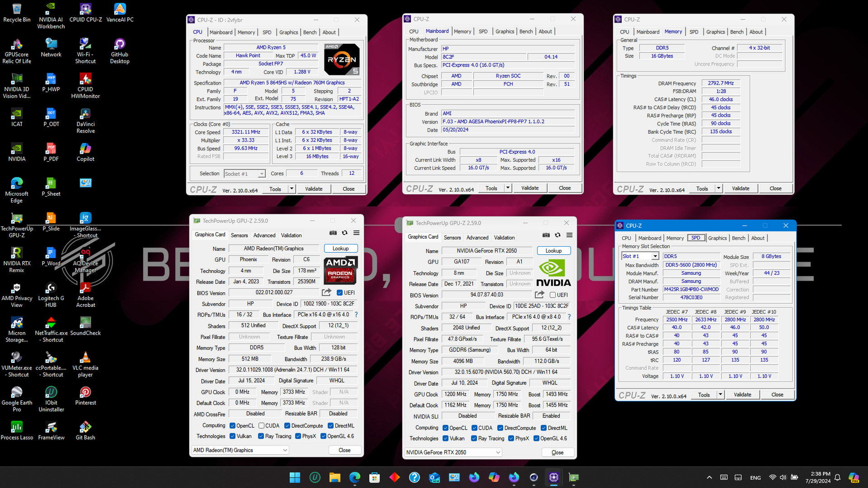Expand Tools dropdown arrow in SPD window
Image resolution: width=868 pixels, height=488 pixels.
pos(720,394)
